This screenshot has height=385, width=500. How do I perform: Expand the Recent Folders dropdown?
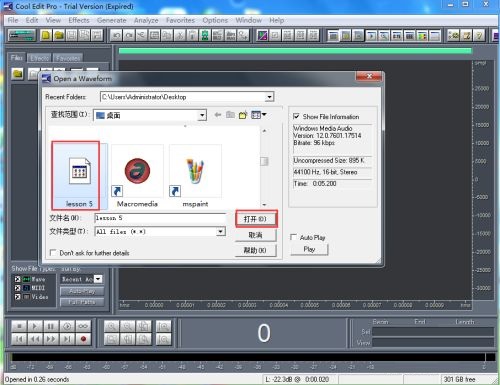(269, 97)
